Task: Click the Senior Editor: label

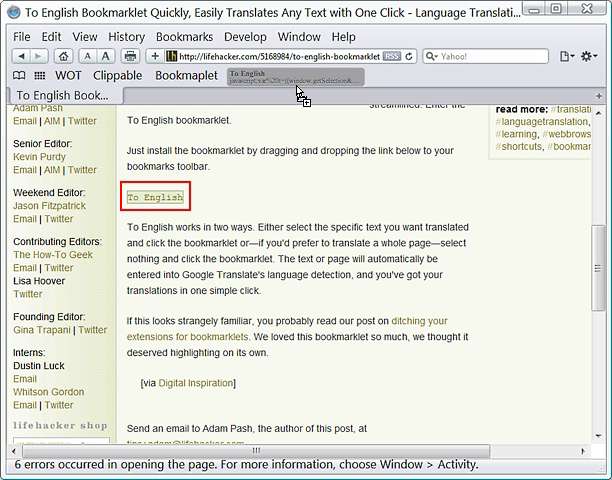Action: point(43,144)
